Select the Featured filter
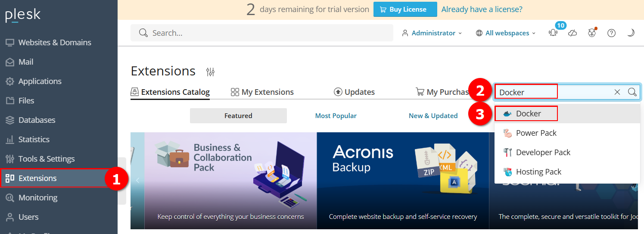 (238, 115)
